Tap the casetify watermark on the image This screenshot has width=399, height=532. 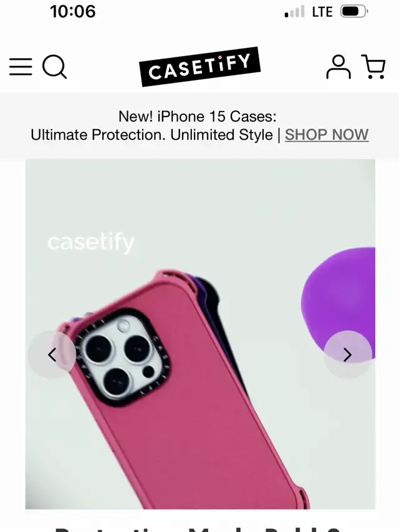(x=91, y=243)
